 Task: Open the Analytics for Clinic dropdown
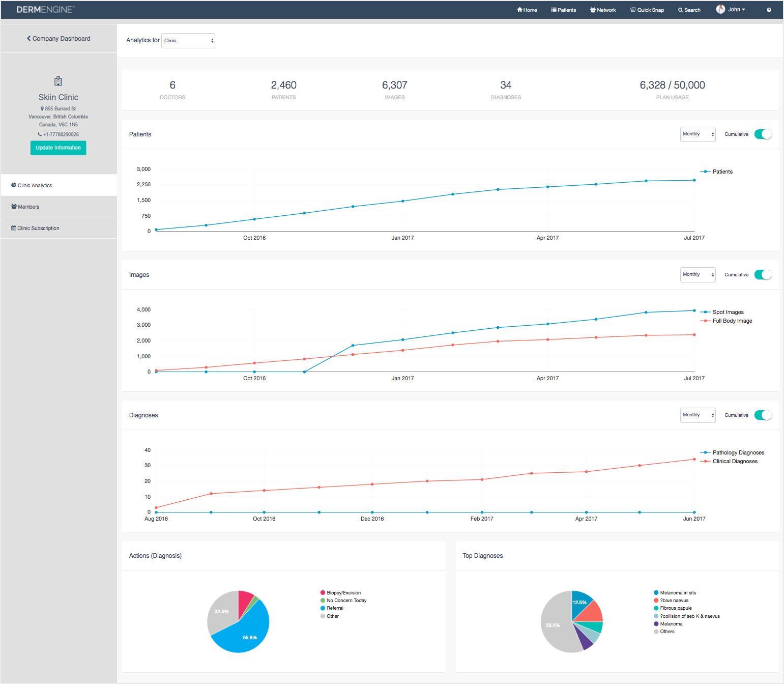(x=188, y=41)
